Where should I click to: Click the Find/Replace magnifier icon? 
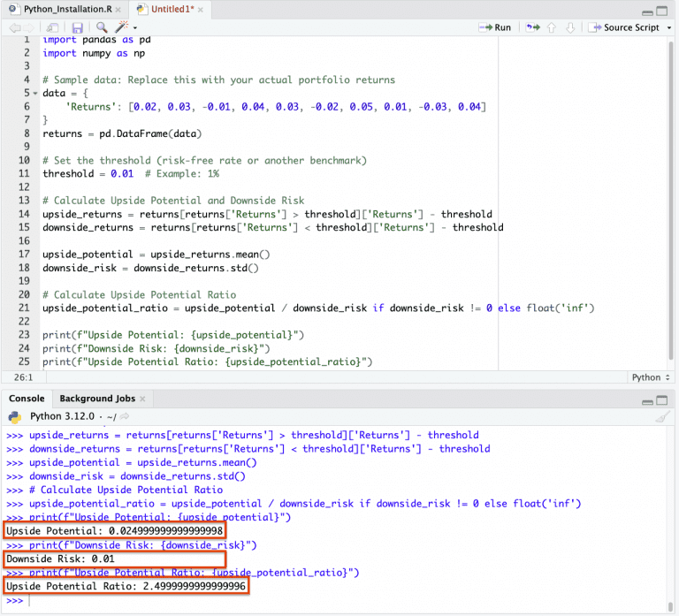click(102, 27)
